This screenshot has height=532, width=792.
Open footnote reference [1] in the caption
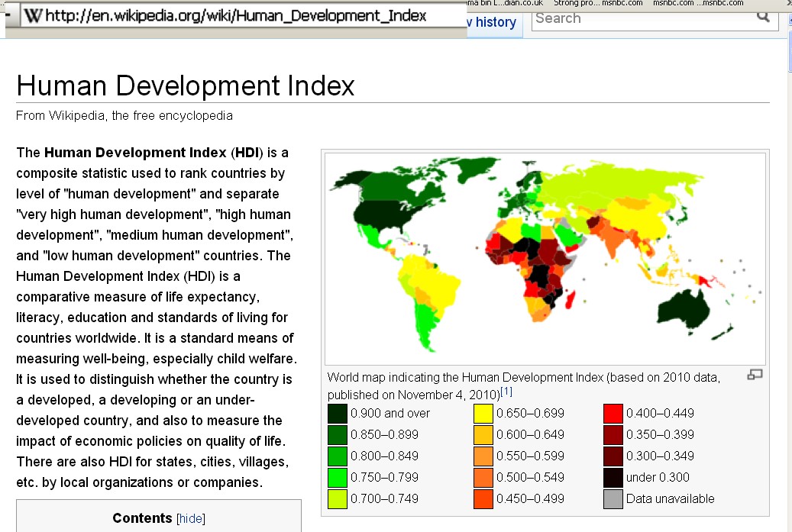click(506, 391)
